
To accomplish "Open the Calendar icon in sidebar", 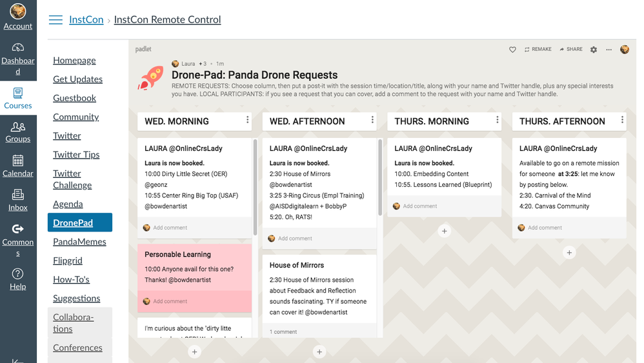I will [17, 161].
